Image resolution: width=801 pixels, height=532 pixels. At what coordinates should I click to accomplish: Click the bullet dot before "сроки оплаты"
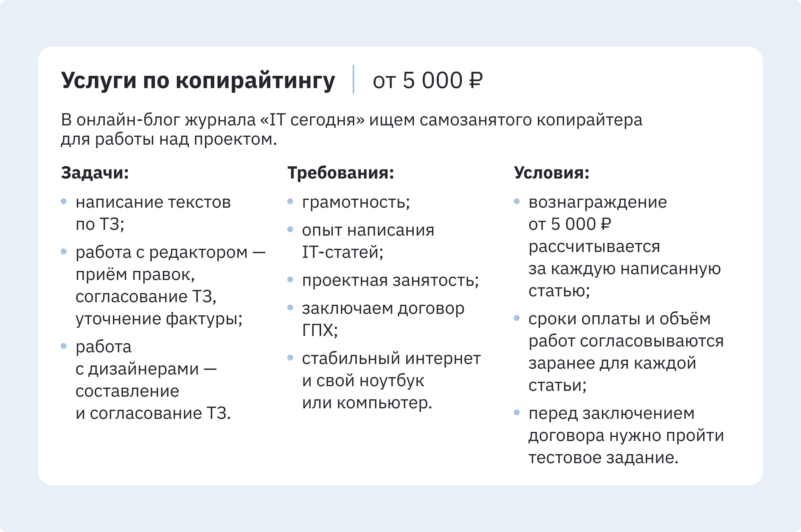tap(517, 318)
